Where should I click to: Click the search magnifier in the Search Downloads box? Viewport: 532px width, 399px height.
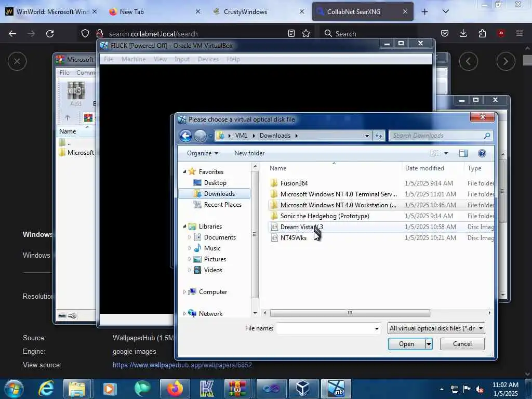coord(487,136)
